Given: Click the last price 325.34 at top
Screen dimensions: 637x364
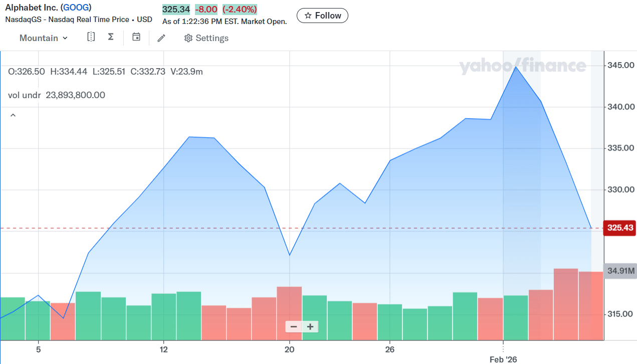Looking at the screenshot, I should [176, 9].
